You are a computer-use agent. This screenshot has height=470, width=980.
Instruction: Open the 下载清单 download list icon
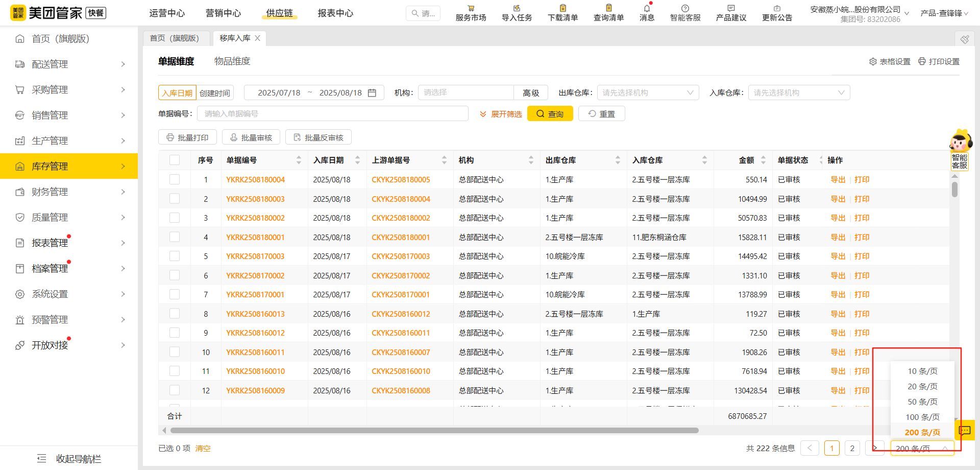click(562, 12)
